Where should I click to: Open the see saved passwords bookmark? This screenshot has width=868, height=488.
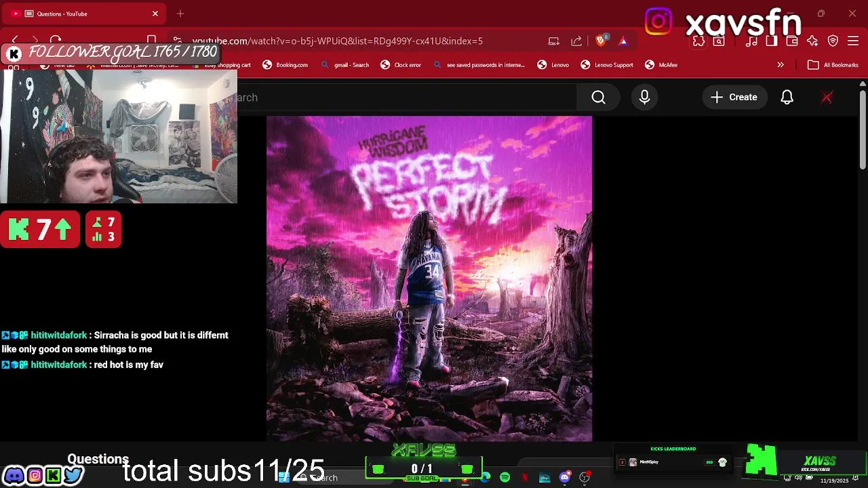click(x=479, y=65)
